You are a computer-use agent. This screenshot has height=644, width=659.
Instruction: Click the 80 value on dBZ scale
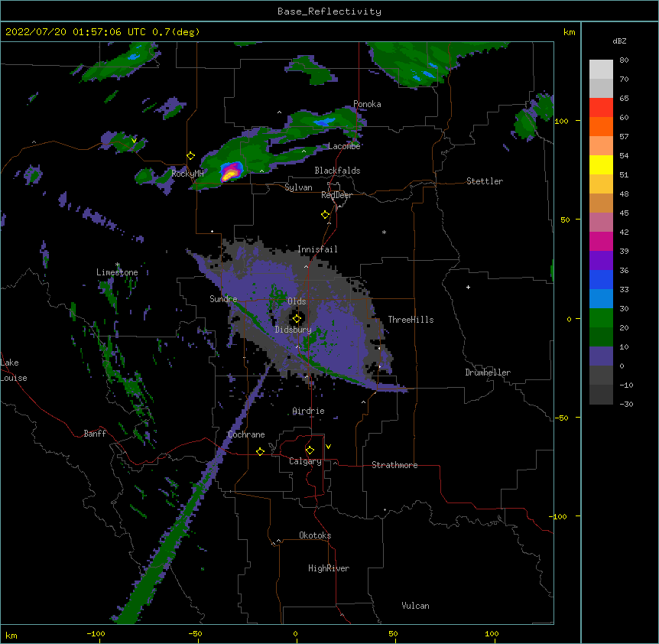tap(624, 60)
